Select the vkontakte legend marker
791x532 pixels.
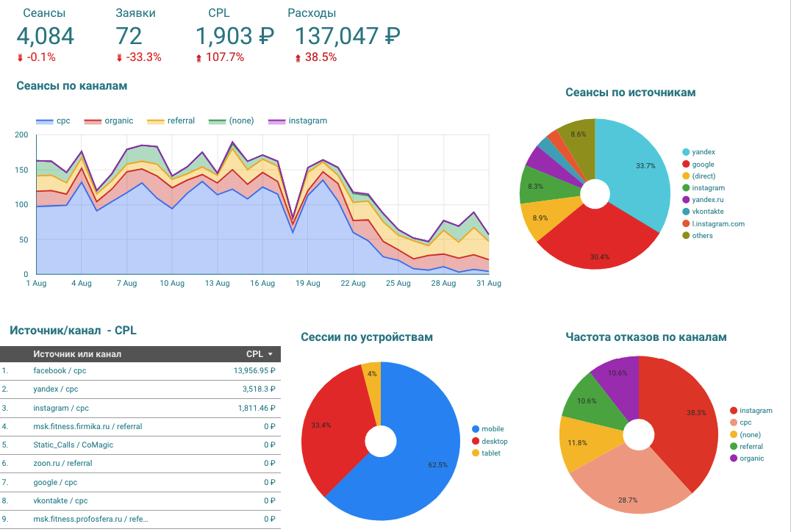click(686, 212)
